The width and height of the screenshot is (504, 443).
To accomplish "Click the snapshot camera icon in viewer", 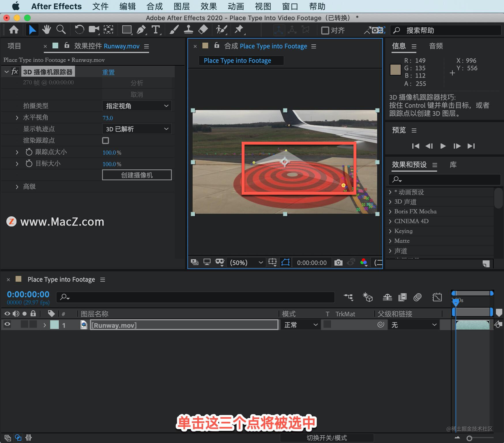I will click(x=338, y=262).
